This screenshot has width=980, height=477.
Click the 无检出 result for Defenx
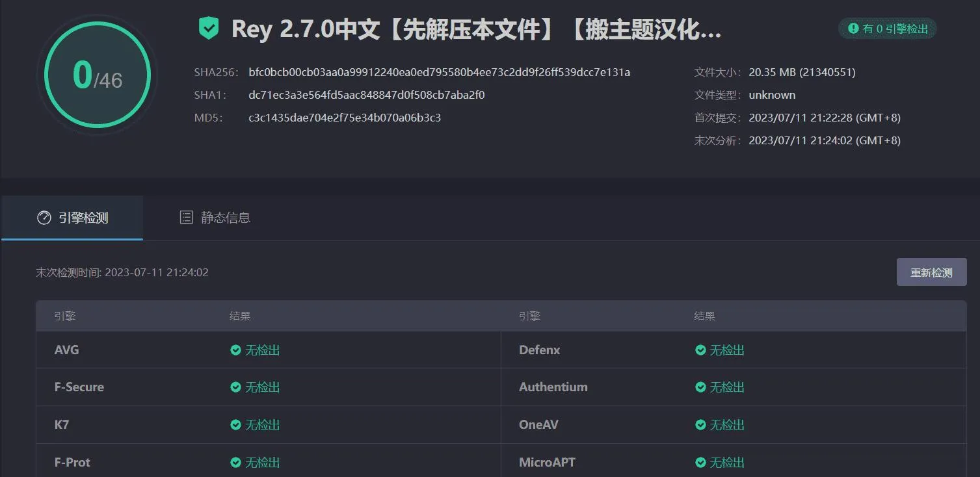coord(727,350)
